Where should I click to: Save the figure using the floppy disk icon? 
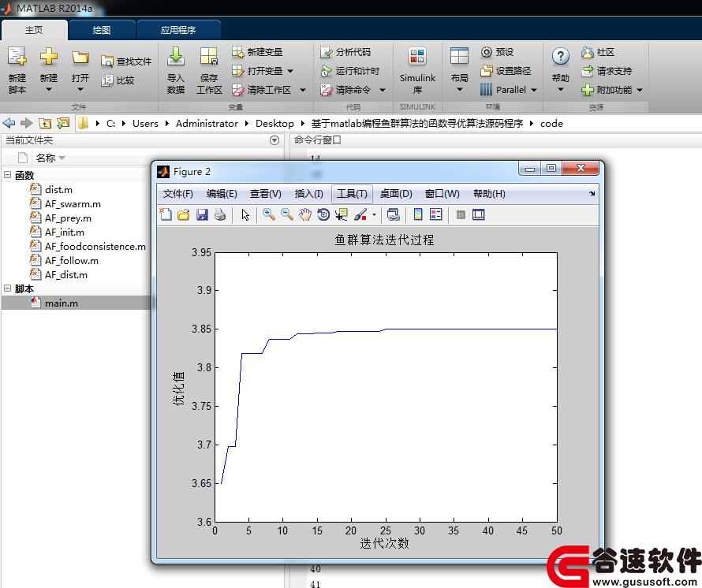[x=202, y=215]
